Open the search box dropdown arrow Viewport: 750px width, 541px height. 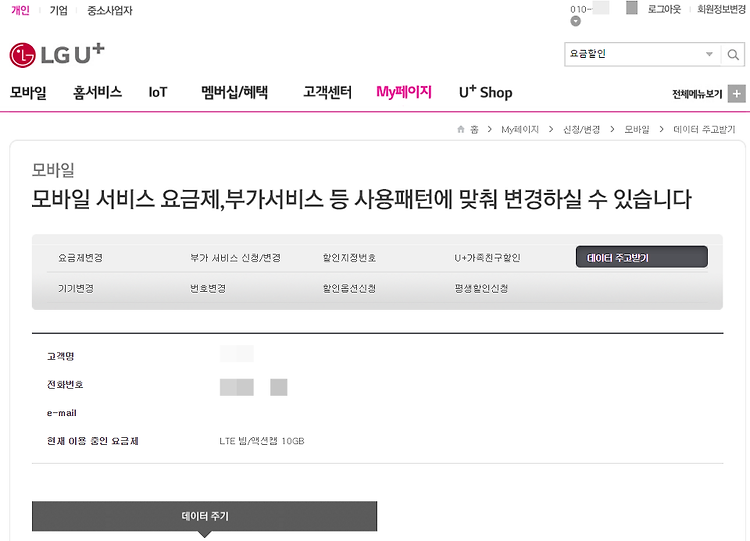click(x=709, y=54)
